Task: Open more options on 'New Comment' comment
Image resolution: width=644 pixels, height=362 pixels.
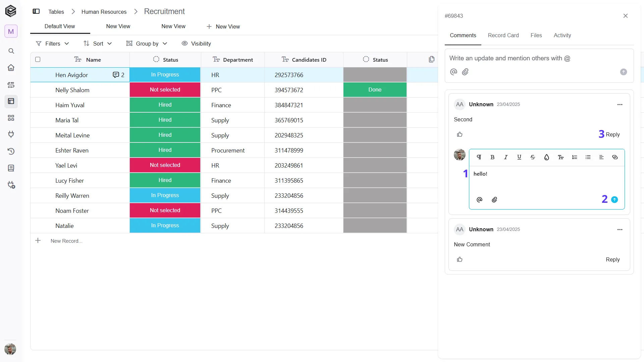Action: (x=620, y=230)
